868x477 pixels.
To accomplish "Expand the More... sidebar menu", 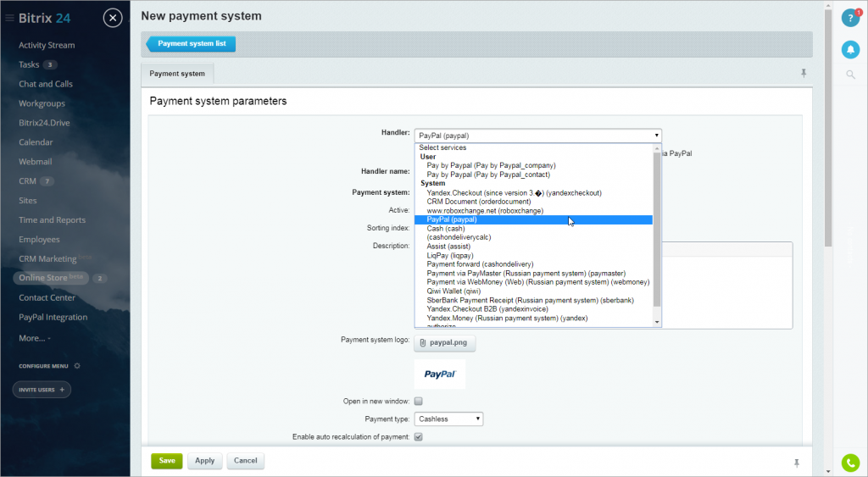I will coord(34,338).
